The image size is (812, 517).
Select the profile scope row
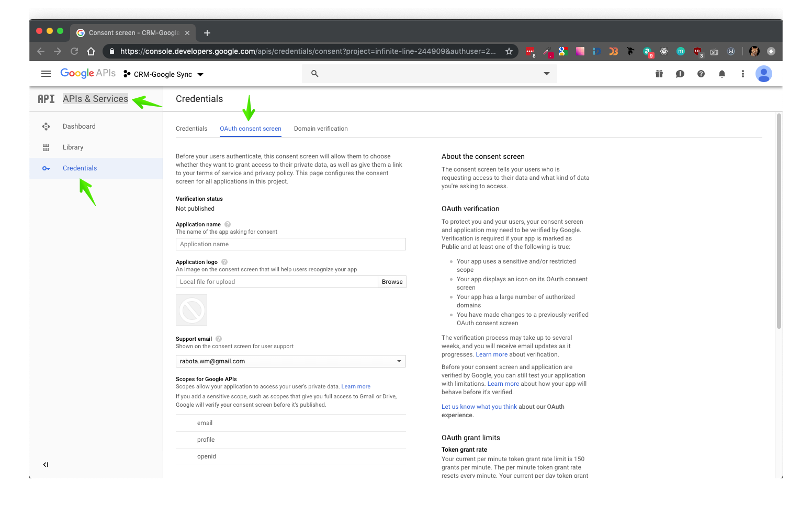point(291,440)
